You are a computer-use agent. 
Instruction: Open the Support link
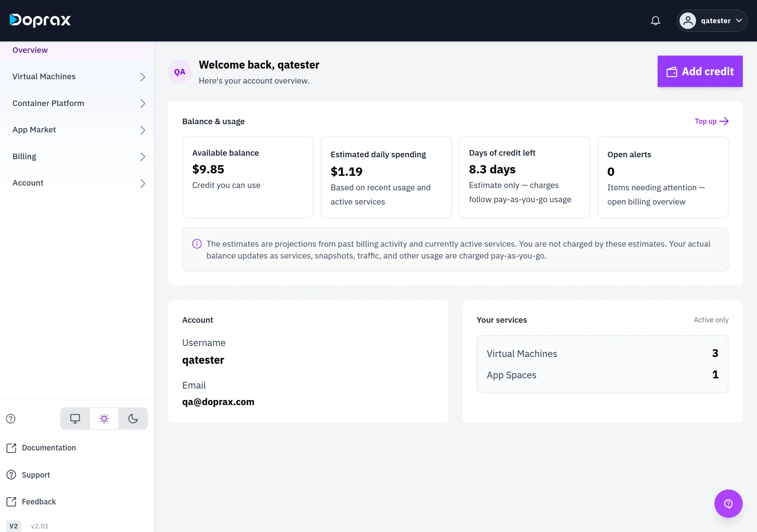28,475
